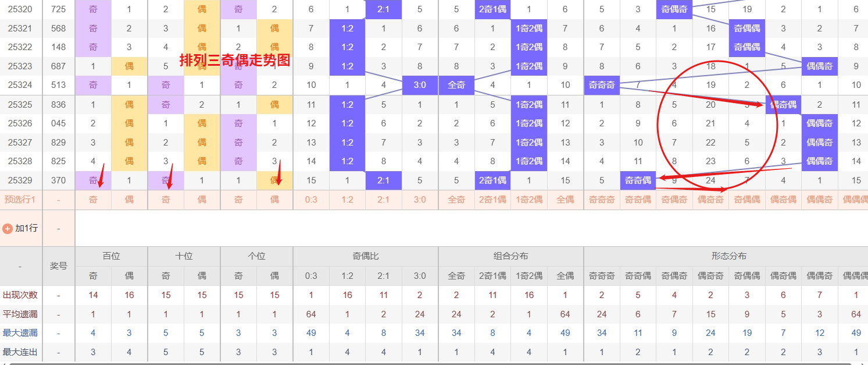Click the 2奇1偶 cell in period 25329
868x365 pixels.
pyautogui.click(x=492, y=180)
